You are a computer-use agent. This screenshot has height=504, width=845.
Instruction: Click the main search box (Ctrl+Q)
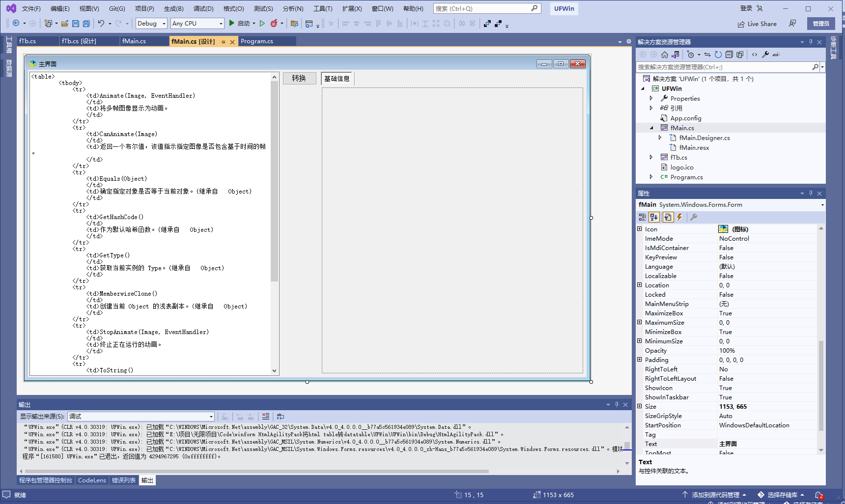pos(487,8)
